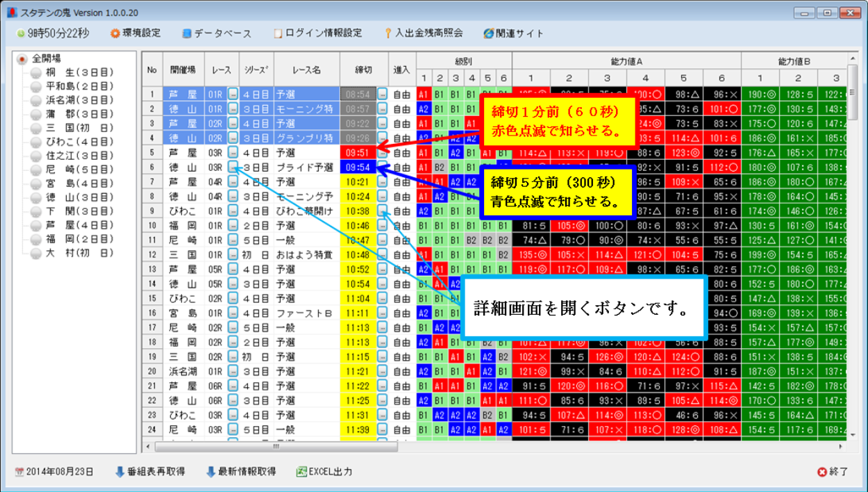Open detail button after 締切 11:11 in row 16

[x=383, y=313]
